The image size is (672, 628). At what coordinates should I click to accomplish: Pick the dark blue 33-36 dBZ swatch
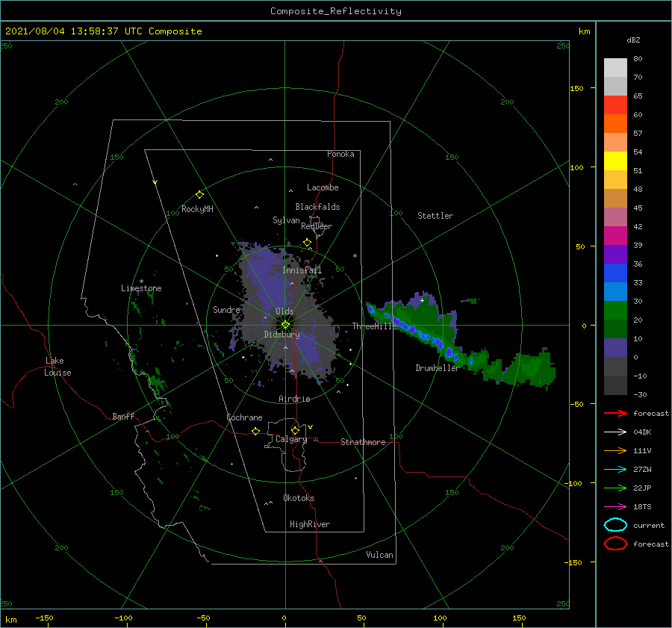pyautogui.click(x=615, y=273)
